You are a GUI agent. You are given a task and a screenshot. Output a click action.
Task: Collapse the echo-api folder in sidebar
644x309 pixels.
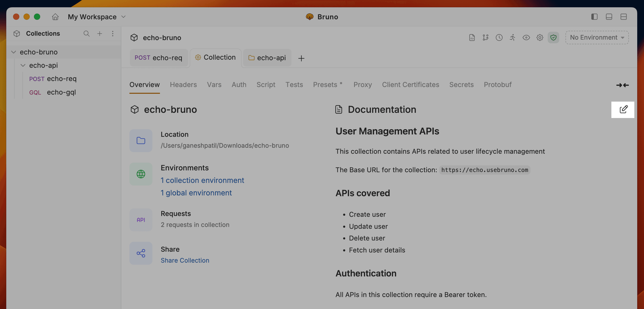click(23, 65)
